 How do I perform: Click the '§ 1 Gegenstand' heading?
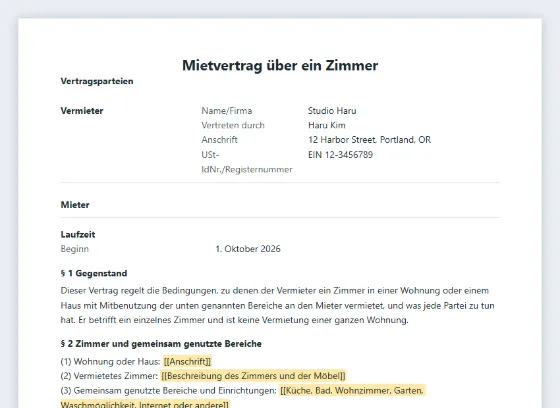pos(94,273)
